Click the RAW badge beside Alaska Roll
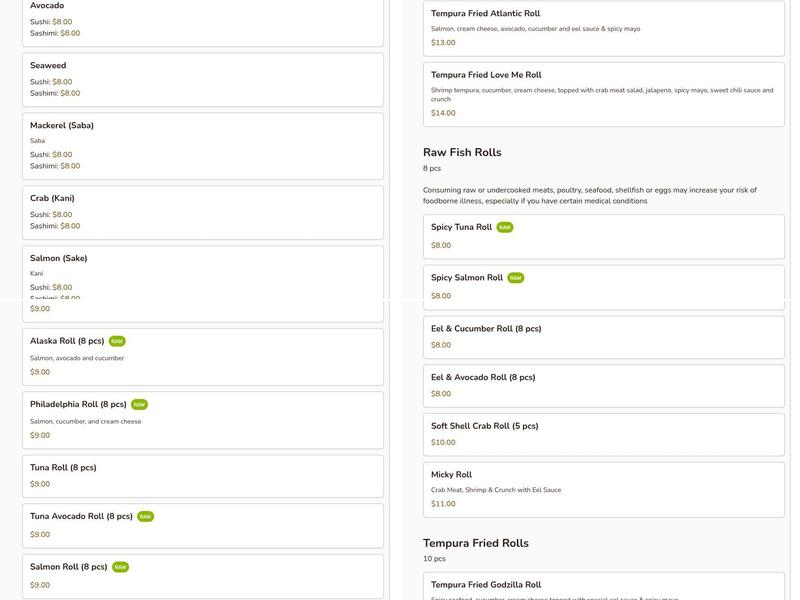 117,341
